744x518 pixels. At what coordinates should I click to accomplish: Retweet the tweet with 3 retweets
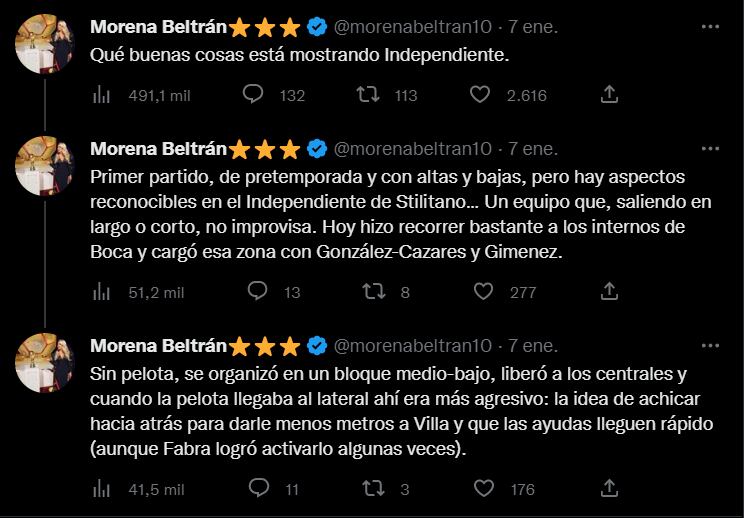point(372,489)
